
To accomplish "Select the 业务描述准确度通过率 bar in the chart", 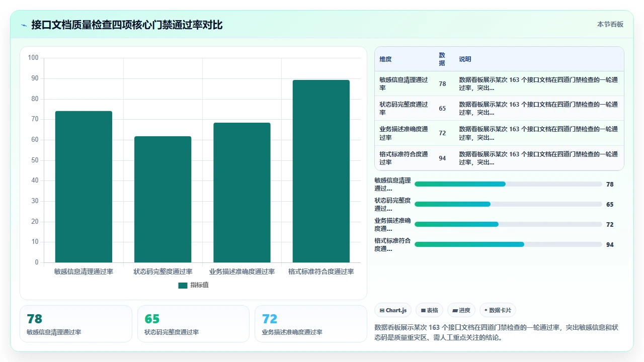I will click(x=242, y=193).
